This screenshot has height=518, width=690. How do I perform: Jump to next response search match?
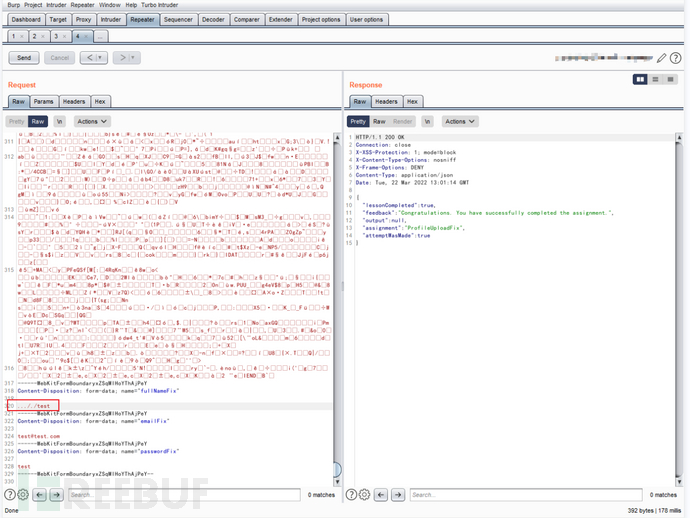pos(398,495)
